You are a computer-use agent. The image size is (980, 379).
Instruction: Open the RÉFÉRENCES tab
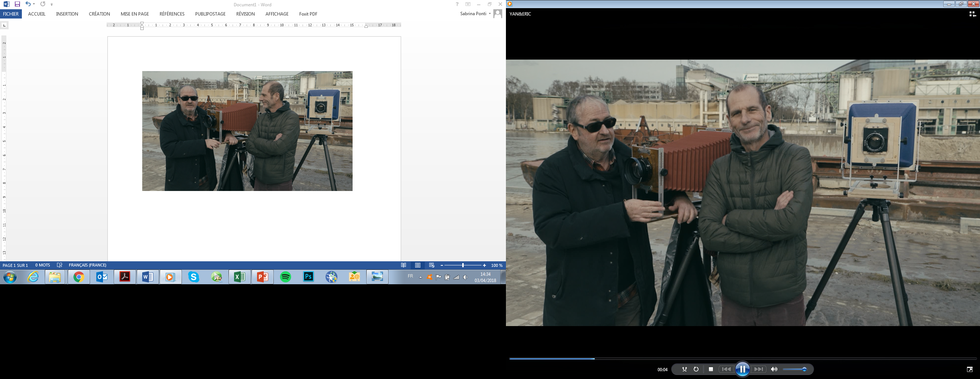click(172, 14)
